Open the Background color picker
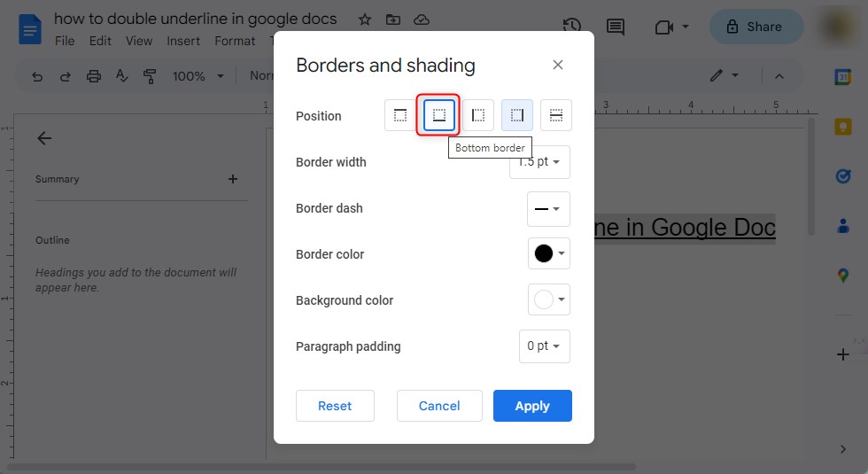This screenshot has height=474, width=868. pyautogui.click(x=548, y=299)
